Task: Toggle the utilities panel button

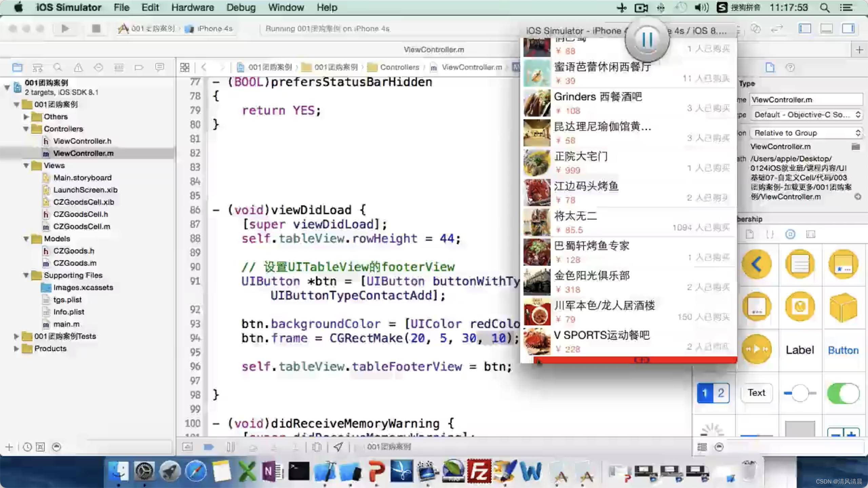Action: coord(848,28)
